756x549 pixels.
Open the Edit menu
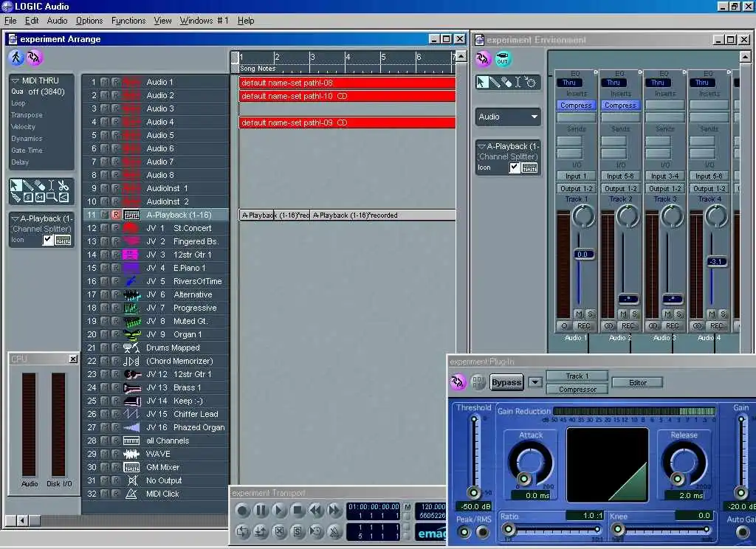pos(32,21)
